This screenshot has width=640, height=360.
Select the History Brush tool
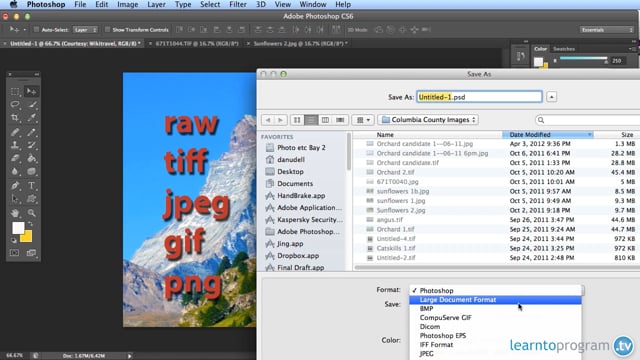31,145
